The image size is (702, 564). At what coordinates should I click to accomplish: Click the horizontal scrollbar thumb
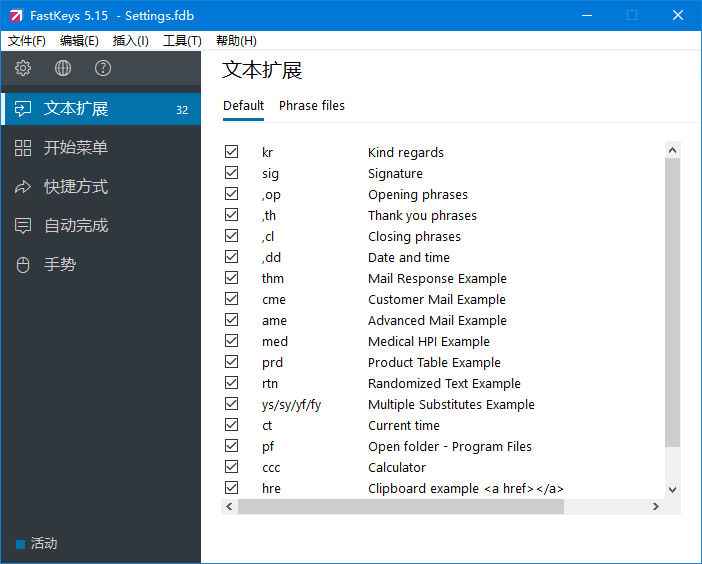coord(401,507)
